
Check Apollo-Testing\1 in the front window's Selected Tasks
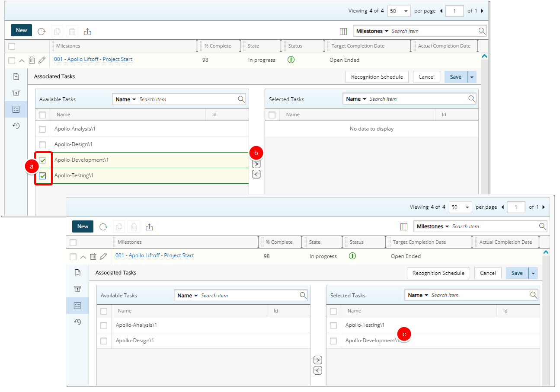click(333, 325)
